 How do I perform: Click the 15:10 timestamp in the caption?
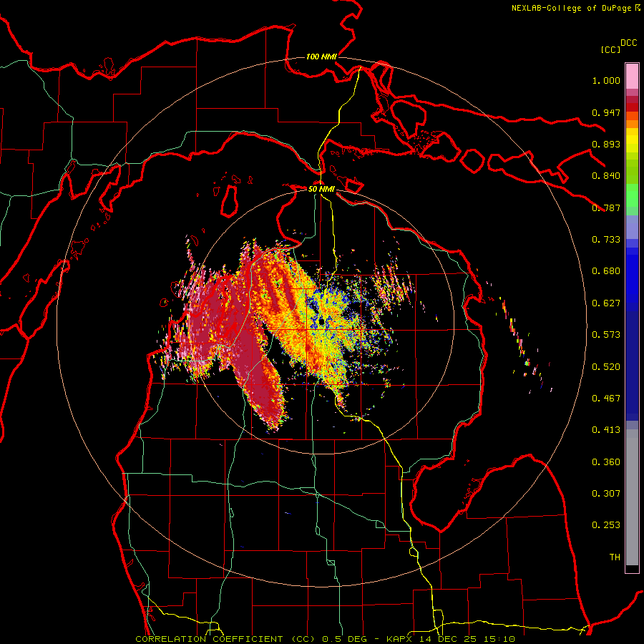(x=499, y=639)
